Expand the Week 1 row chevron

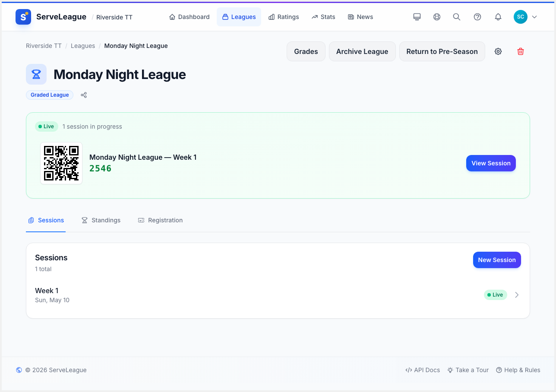point(517,295)
